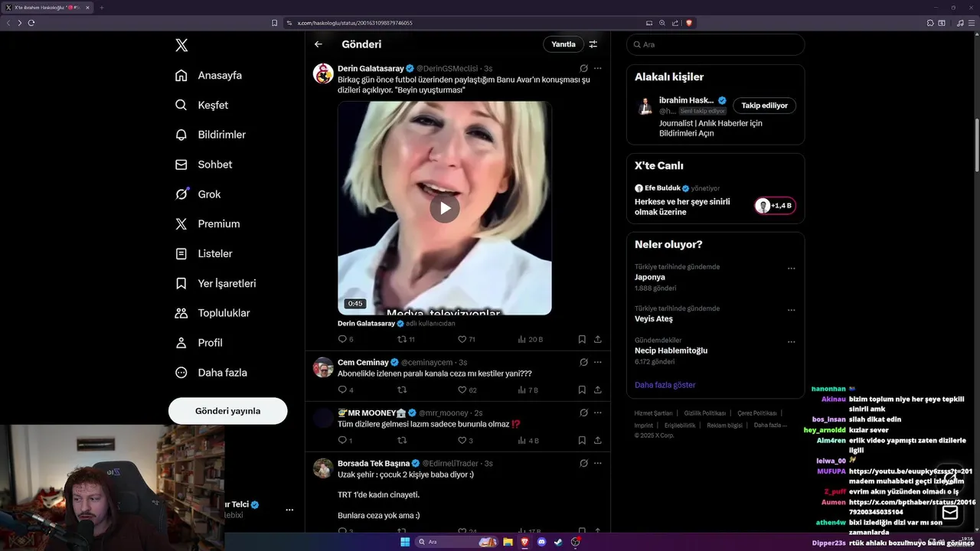Screen dimensions: 980x551
Task: Open Grok icon on Borsada Tek Başına post
Action: coord(583,463)
